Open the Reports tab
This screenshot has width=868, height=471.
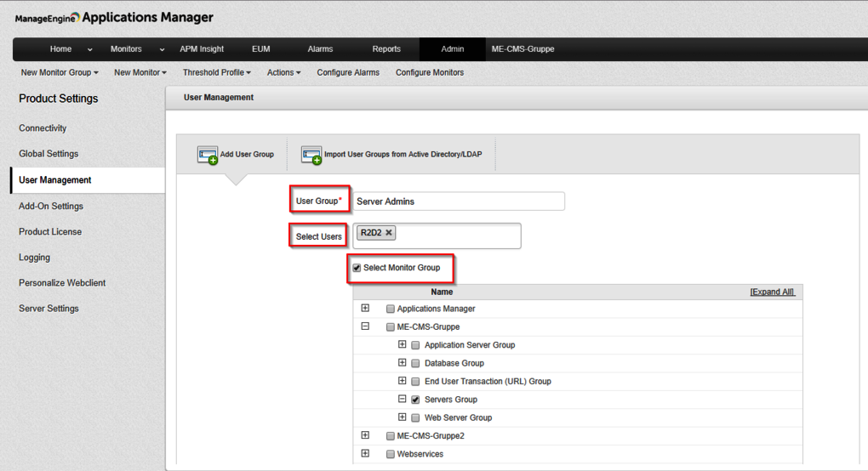[386, 49]
